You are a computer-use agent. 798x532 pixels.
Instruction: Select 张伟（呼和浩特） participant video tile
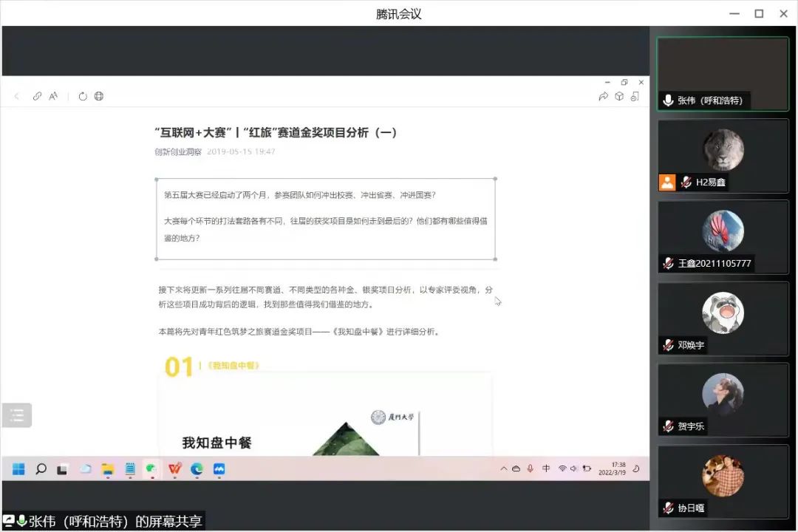[723, 74]
